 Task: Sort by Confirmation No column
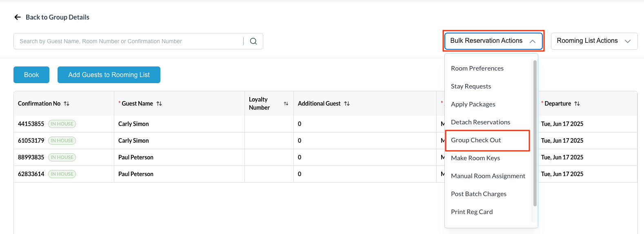click(67, 104)
